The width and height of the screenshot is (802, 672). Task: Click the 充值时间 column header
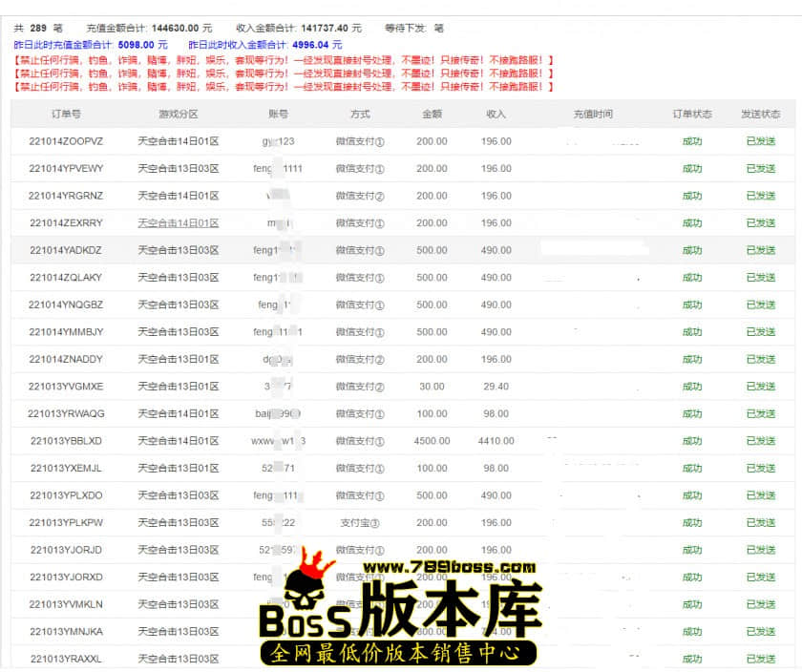coord(592,114)
